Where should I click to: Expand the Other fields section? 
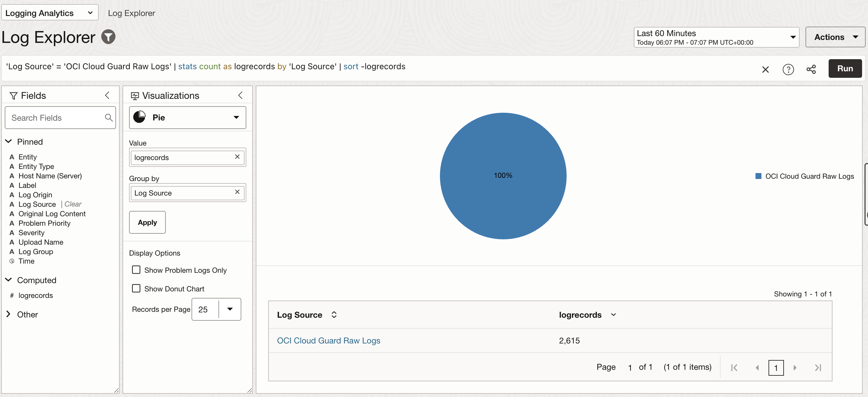coord(8,314)
